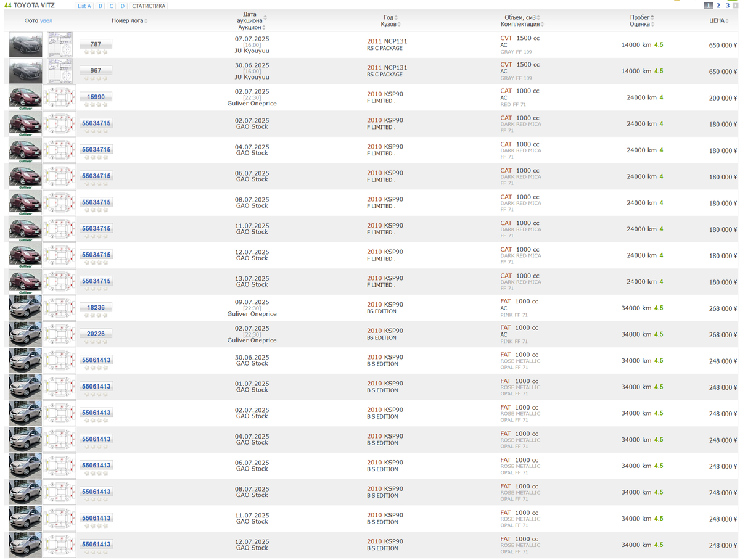Click date 30.06.2025 JU Kyouyuu

tap(252, 65)
